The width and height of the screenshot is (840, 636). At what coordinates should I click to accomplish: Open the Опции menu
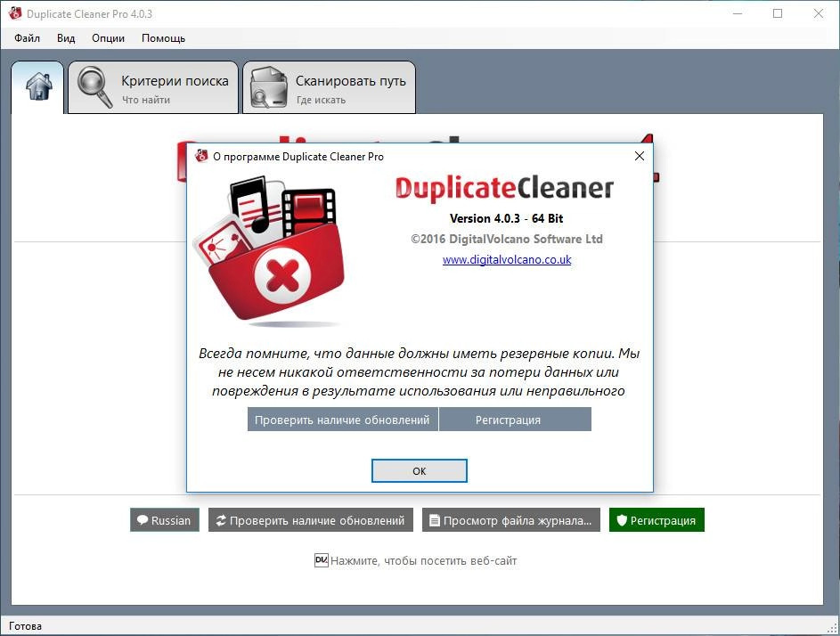108,38
